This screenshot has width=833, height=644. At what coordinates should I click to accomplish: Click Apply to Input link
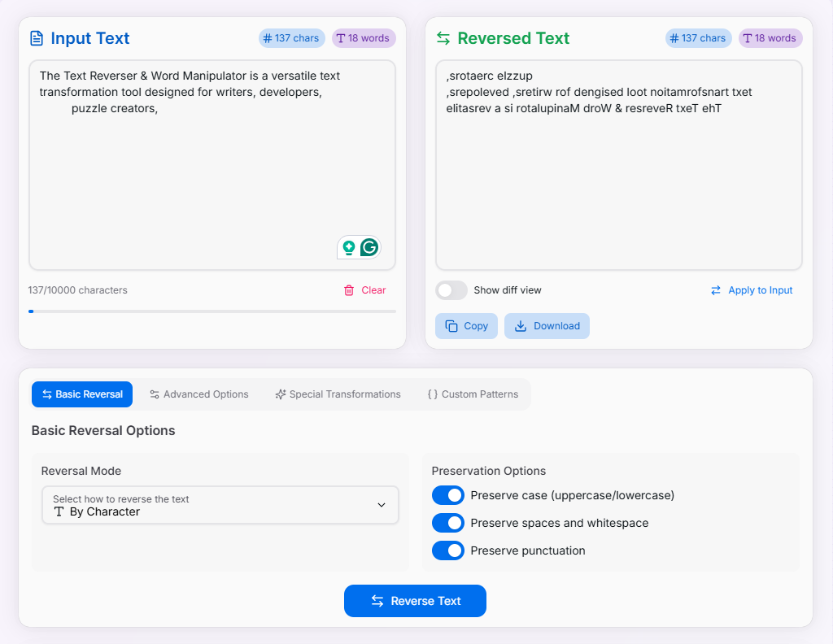pos(757,289)
